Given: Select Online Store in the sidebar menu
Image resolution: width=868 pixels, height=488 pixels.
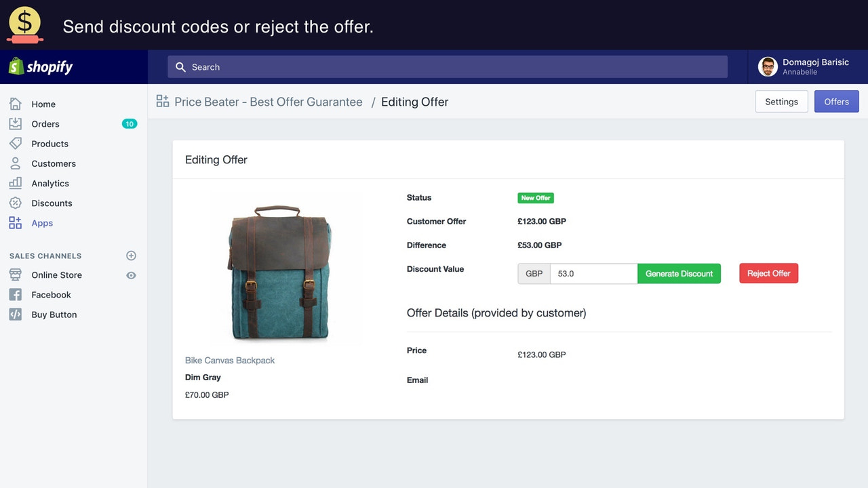Looking at the screenshot, I should click(x=56, y=275).
